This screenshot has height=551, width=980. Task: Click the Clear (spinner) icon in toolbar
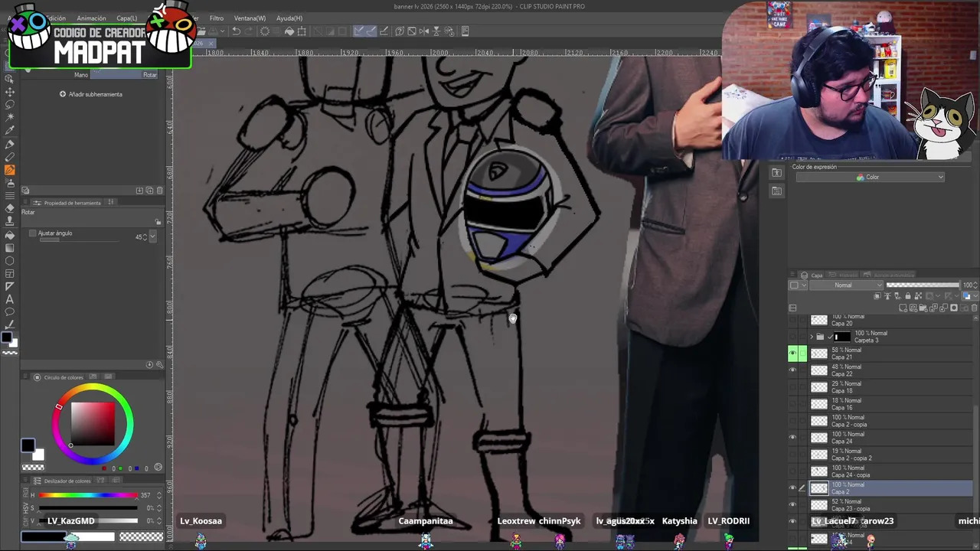click(x=265, y=31)
